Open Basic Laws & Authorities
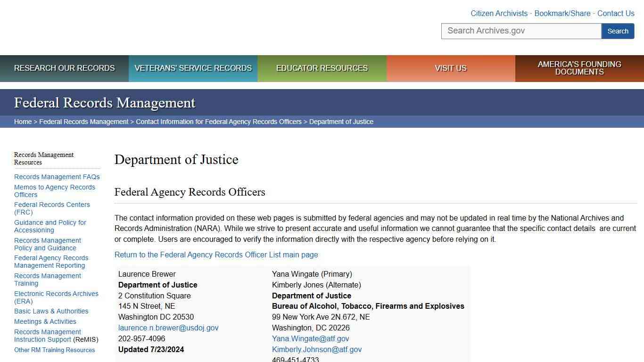The width and height of the screenshot is (644, 362). point(51,311)
